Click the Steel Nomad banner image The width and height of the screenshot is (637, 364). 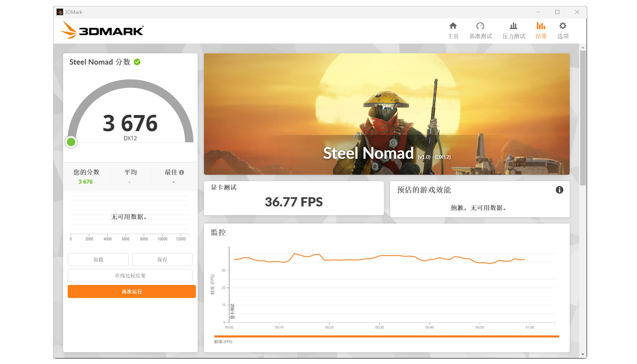point(386,114)
